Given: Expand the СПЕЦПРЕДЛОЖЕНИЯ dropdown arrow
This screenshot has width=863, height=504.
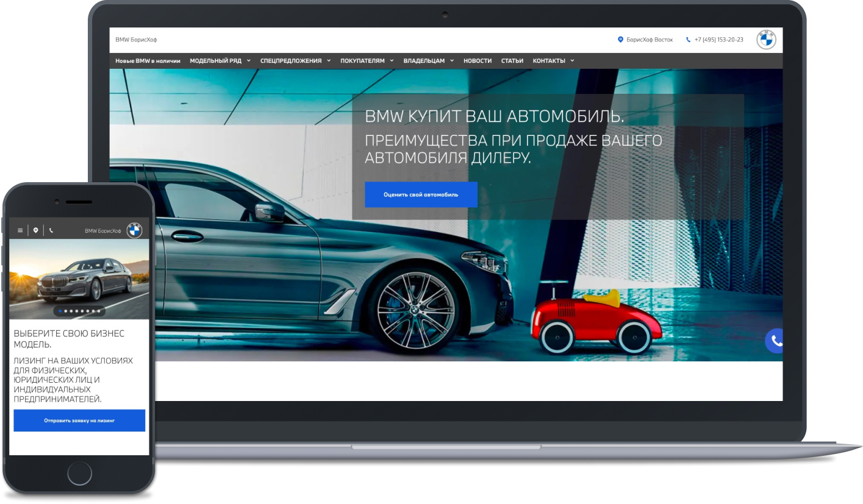Looking at the screenshot, I should coord(329,61).
